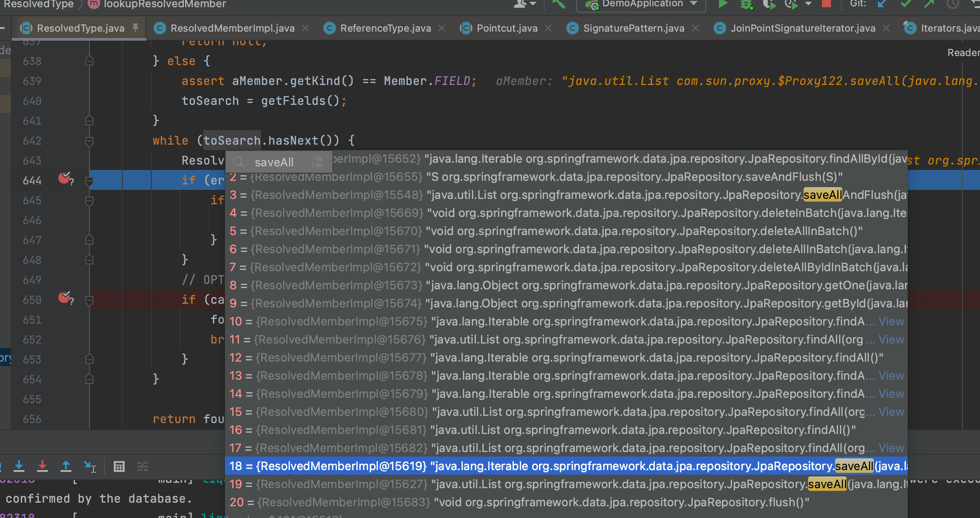Push commits with the green Git arrow

pyautogui.click(x=929, y=4)
